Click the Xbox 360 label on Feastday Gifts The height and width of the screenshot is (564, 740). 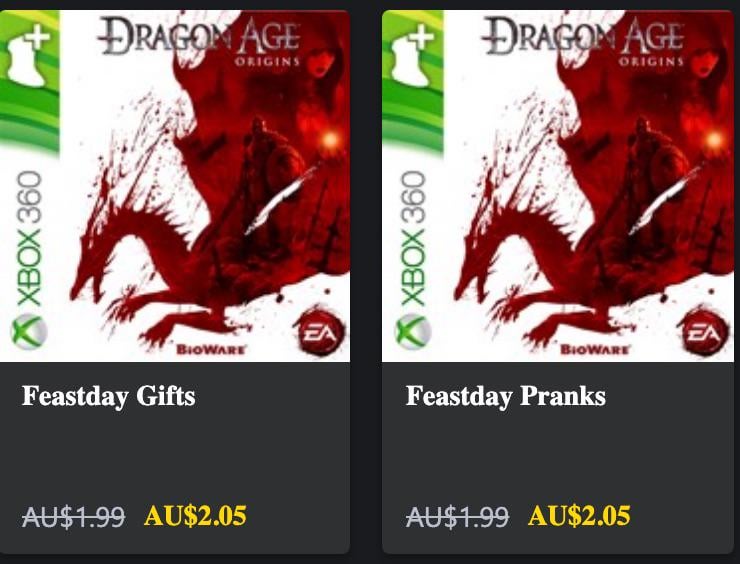pyautogui.click(x=29, y=238)
